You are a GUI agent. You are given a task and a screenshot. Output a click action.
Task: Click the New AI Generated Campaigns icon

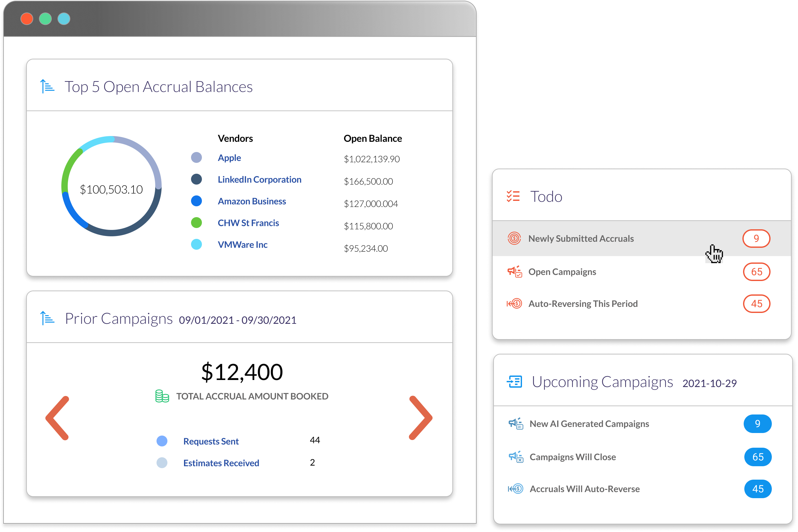[x=516, y=424]
